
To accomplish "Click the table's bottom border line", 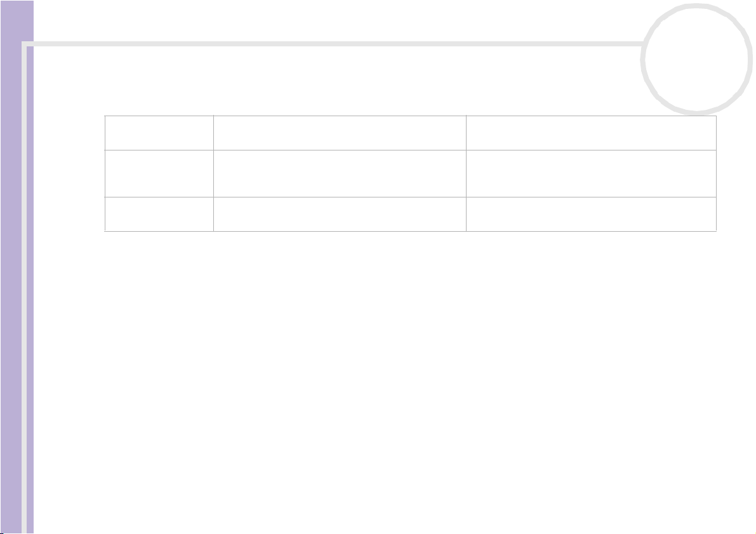I will click(410, 231).
